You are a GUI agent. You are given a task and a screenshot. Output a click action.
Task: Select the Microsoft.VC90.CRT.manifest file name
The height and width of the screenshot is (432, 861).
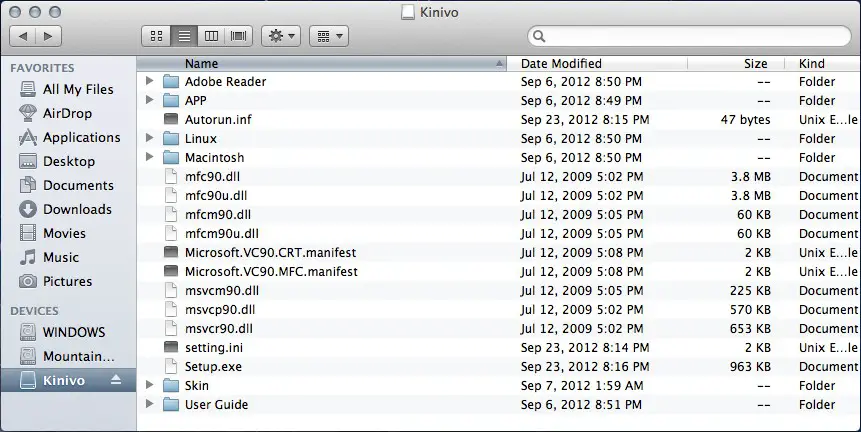pyautogui.click(x=270, y=253)
